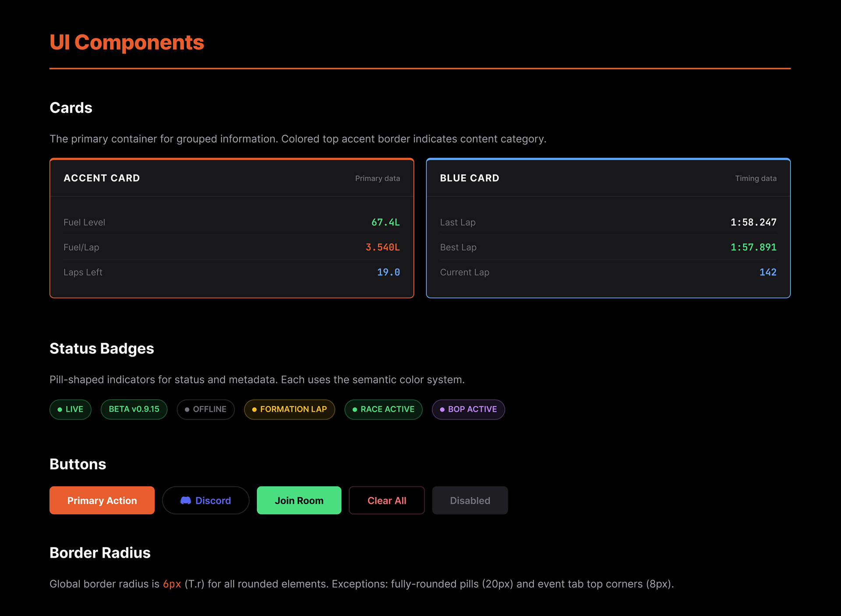Click the UI Components page heading
The height and width of the screenshot is (616, 841).
tap(127, 42)
